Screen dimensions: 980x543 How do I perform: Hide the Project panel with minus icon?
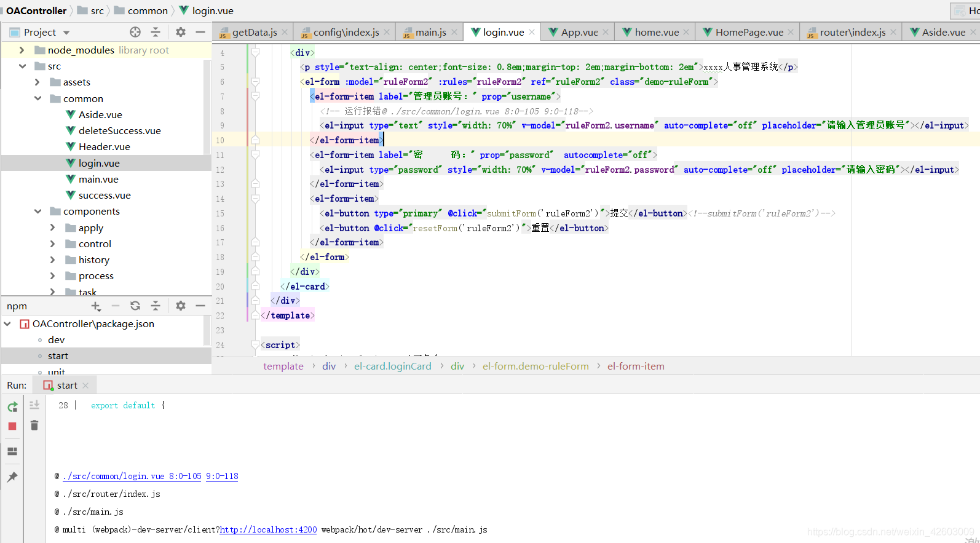tap(200, 32)
